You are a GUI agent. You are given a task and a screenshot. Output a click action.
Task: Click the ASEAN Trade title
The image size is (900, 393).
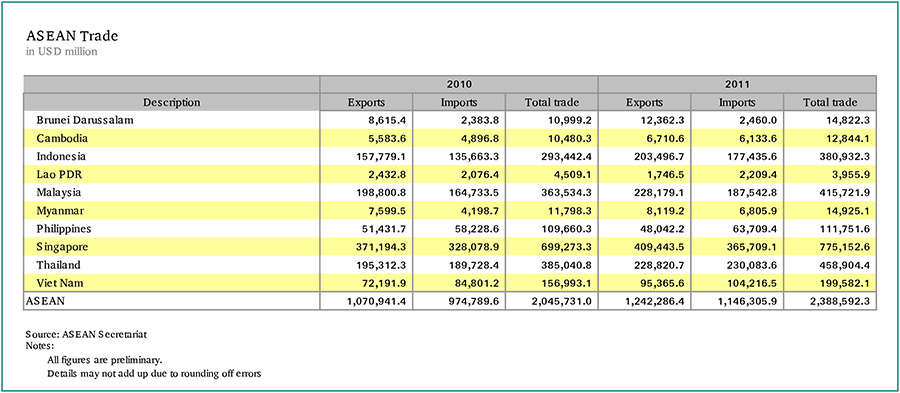pyautogui.click(x=72, y=36)
